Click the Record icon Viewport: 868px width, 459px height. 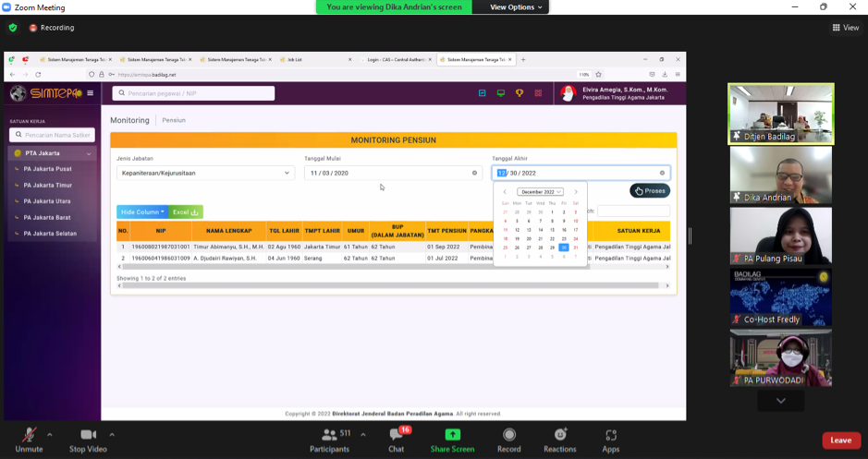pyautogui.click(x=508, y=435)
